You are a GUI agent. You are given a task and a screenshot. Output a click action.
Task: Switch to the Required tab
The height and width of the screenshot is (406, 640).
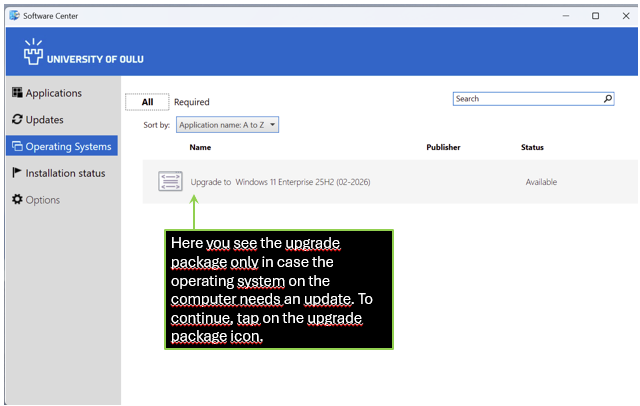point(192,102)
